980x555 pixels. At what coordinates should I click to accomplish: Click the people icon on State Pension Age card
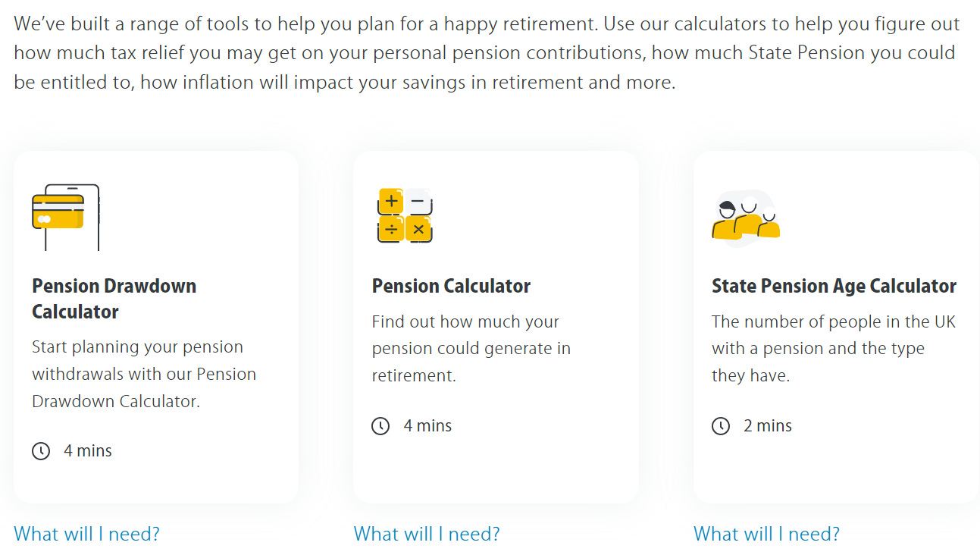745,218
